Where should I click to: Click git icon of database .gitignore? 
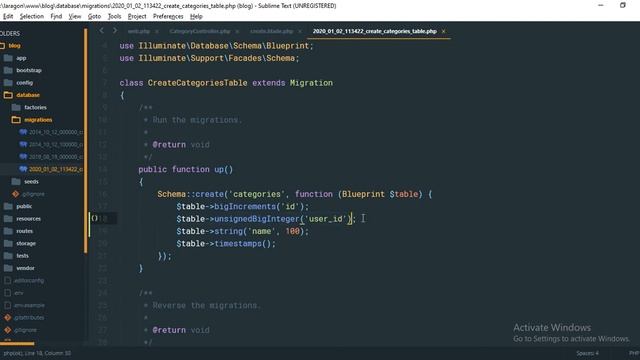click(16, 194)
